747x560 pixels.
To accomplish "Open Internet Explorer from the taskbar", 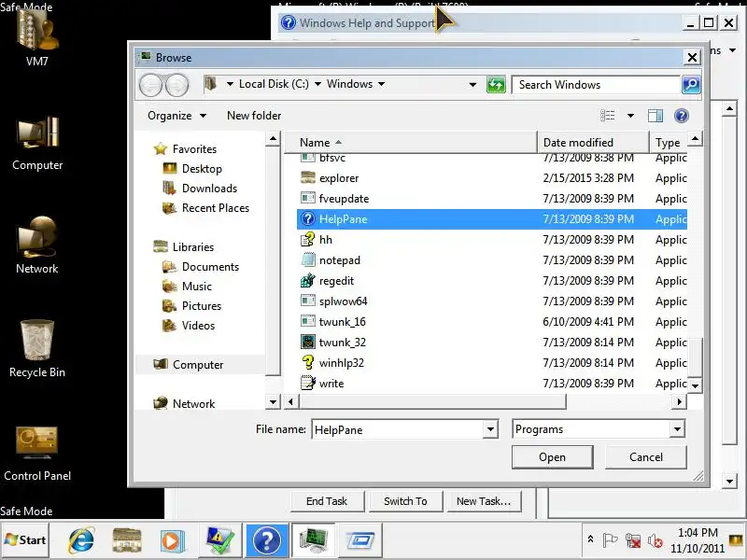I will click(x=81, y=540).
